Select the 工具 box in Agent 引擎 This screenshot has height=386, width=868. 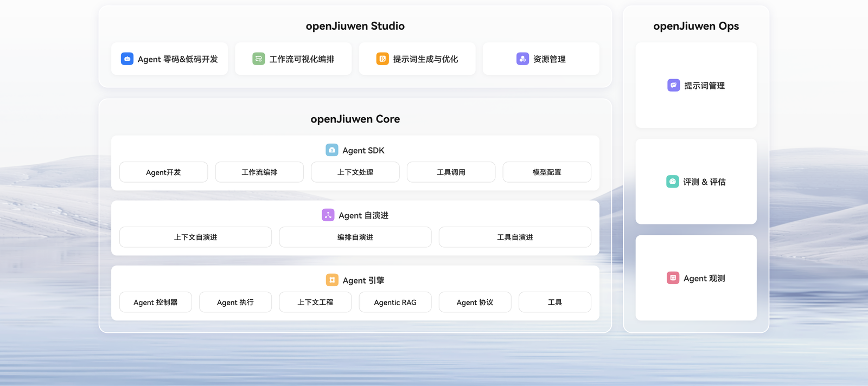click(555, 302)
